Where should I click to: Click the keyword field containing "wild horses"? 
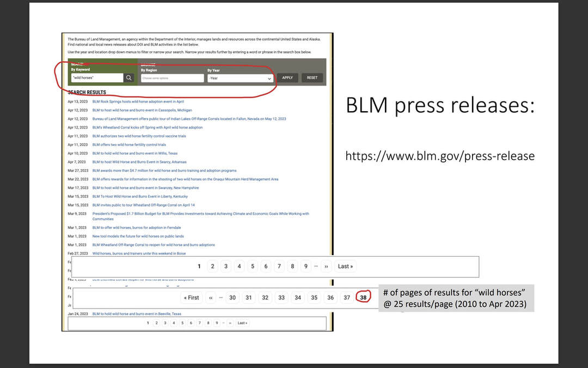tap(96, 78)
